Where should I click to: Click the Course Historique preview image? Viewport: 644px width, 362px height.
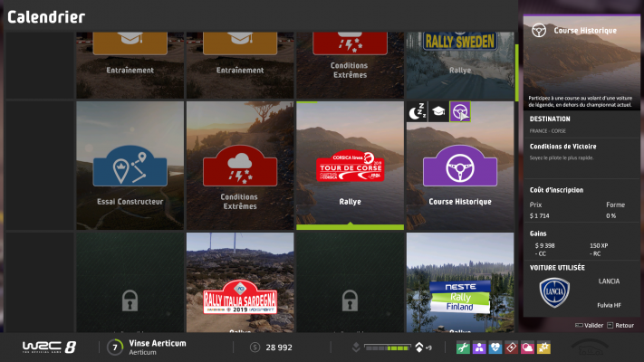pos(582,62)
